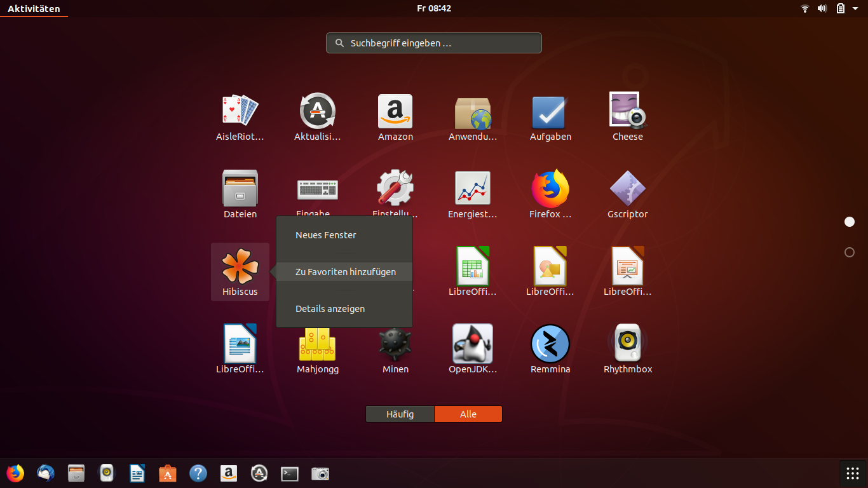Start the Cheese webcam app

pyautogui.click(x=628, y=111)
